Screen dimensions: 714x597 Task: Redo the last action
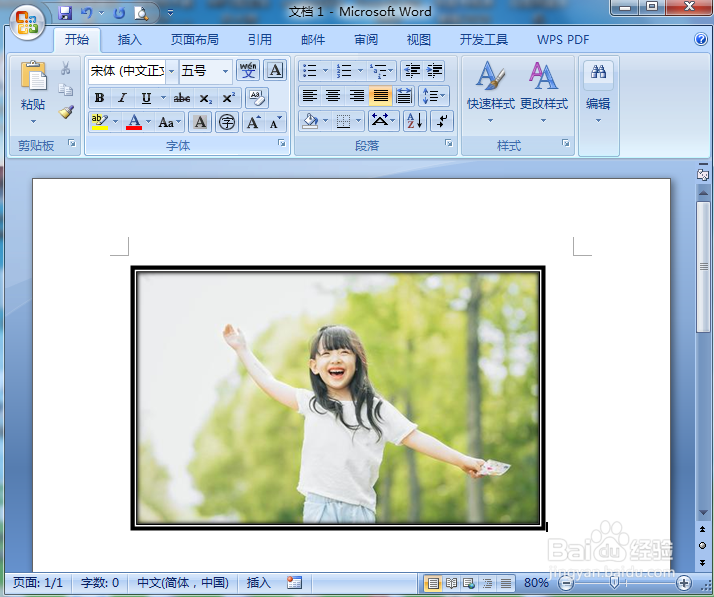coord(119,13)
